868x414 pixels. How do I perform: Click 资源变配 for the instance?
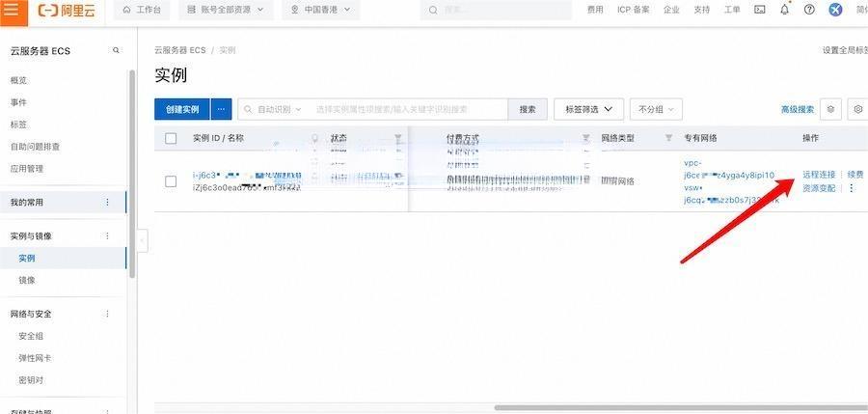819,188
